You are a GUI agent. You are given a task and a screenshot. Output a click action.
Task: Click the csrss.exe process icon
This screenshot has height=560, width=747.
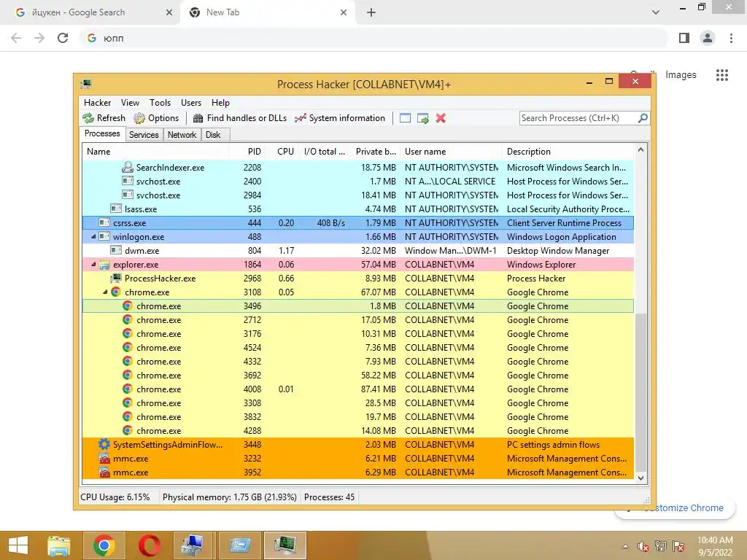pyautogui.click(x=104, y=222)
